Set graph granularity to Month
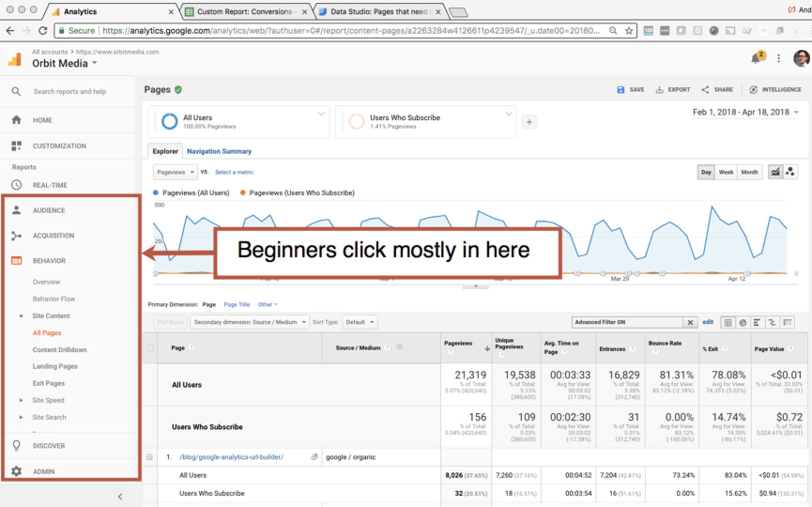 pyautogui.click(x=749, y=172)
